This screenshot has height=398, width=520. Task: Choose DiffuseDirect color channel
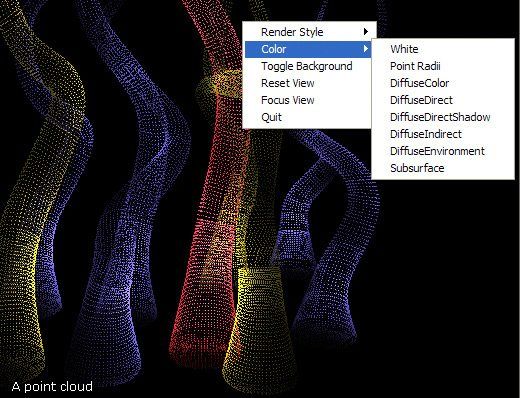coord(443,100)
